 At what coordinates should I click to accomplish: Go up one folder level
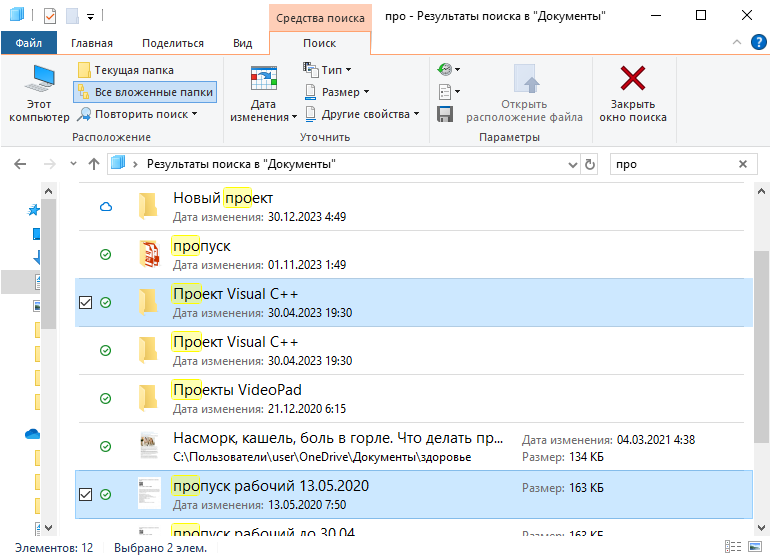coord(94,164)
